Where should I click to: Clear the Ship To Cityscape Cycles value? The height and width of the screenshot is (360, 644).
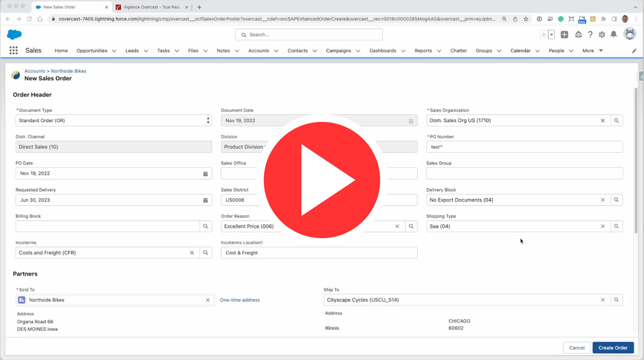(x=603, y=300)
